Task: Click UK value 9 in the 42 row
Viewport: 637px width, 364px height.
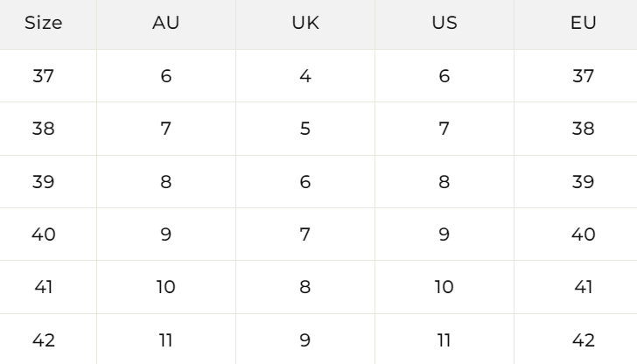Action: point(304,339)
